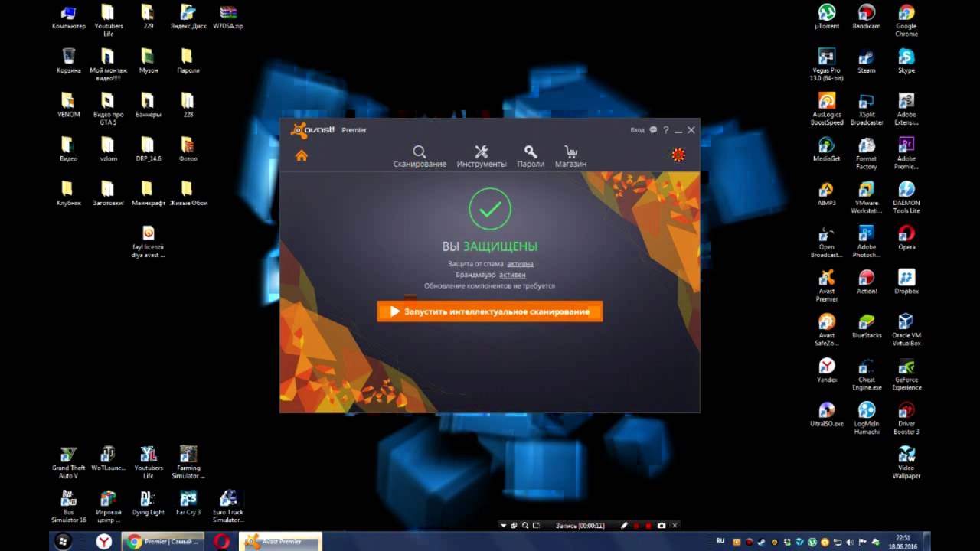Open the Инструменты (Tools) menu
Screen dimensions: 980x551
[x=482, y=157]
